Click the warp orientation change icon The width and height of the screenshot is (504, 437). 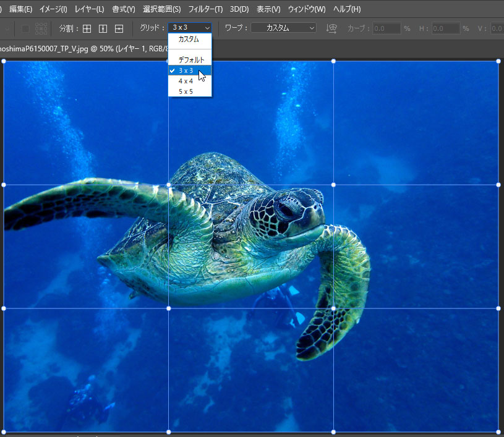(331, 28)
